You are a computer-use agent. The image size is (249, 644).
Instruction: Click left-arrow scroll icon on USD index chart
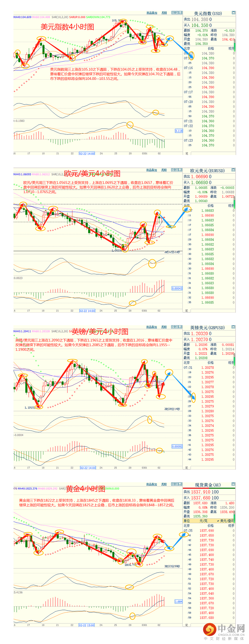coord(173,13)
